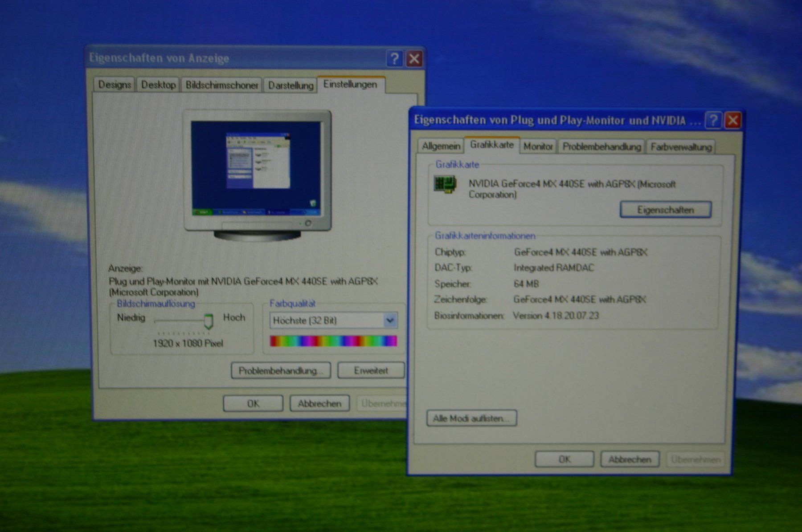
Task: Close the Plug und Play-Monitor properties dialog
Action: (733, 120)
